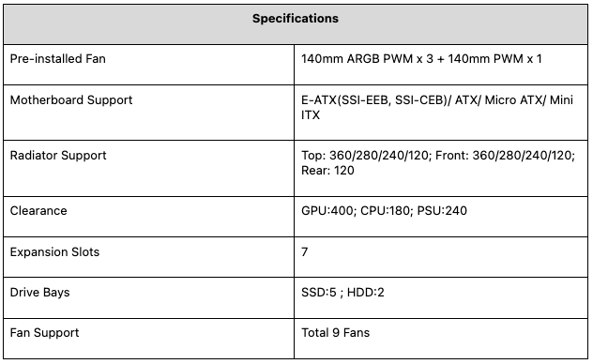The image size is (593, 364).
Task: Click the Total 9 Fans value
Action: coord(336,333)
